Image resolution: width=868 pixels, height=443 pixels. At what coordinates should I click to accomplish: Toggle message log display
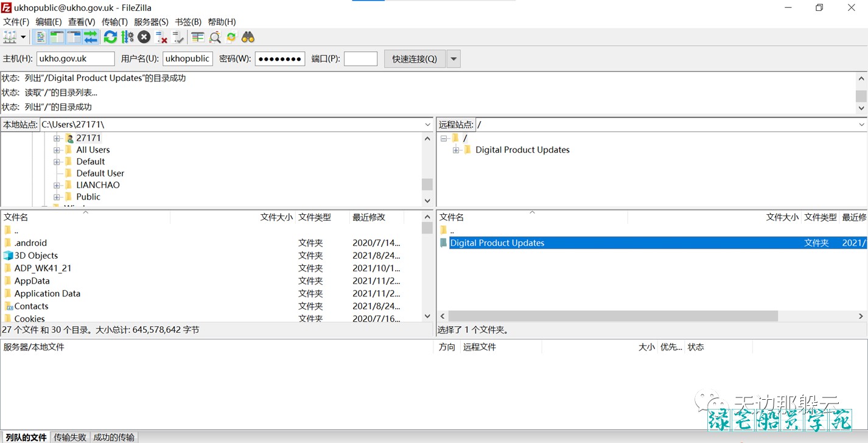(40, 37)
